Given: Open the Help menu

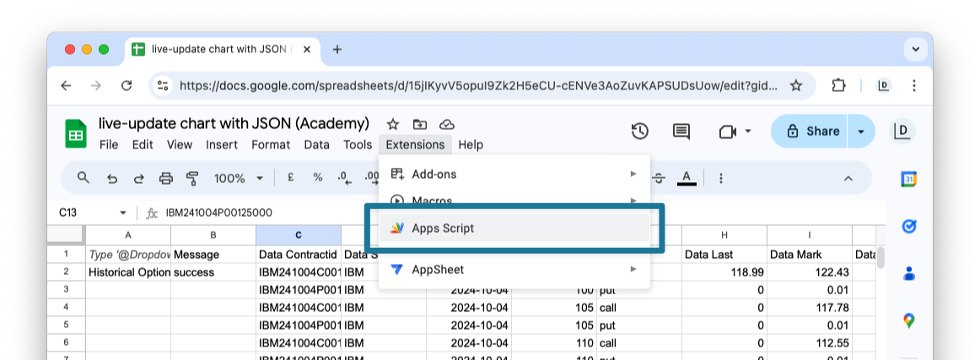Looking at the screenshot, I should pos(471,144).
